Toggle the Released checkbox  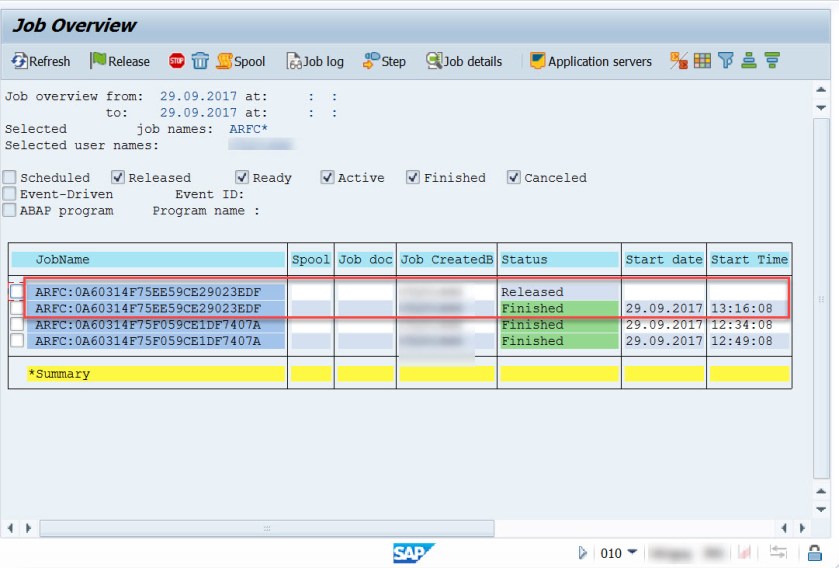[118, 177]
